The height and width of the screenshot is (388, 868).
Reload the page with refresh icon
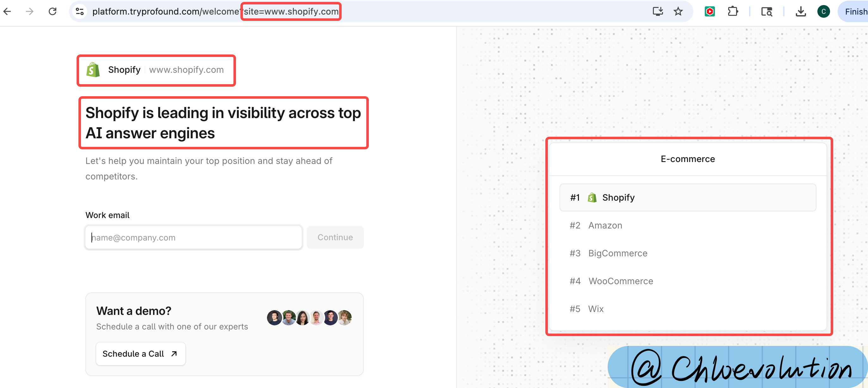pyautogui.click(x=53, y=11)
